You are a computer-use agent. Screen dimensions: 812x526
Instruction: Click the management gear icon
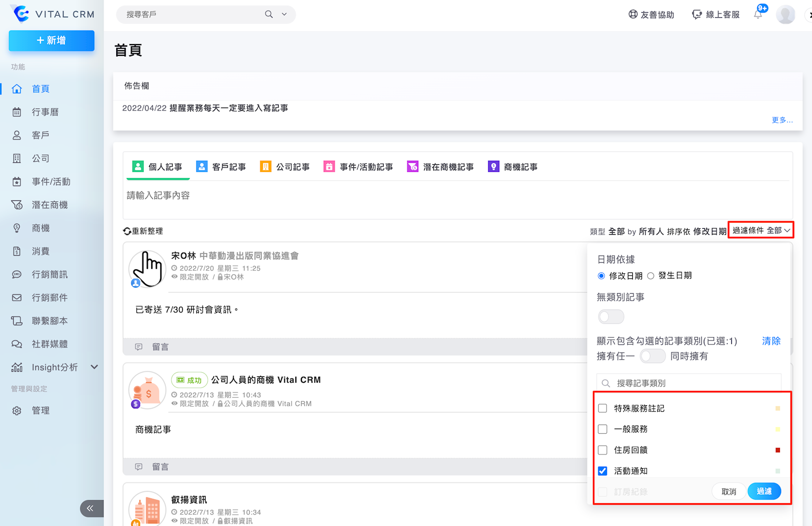click(x=17, y=411)
